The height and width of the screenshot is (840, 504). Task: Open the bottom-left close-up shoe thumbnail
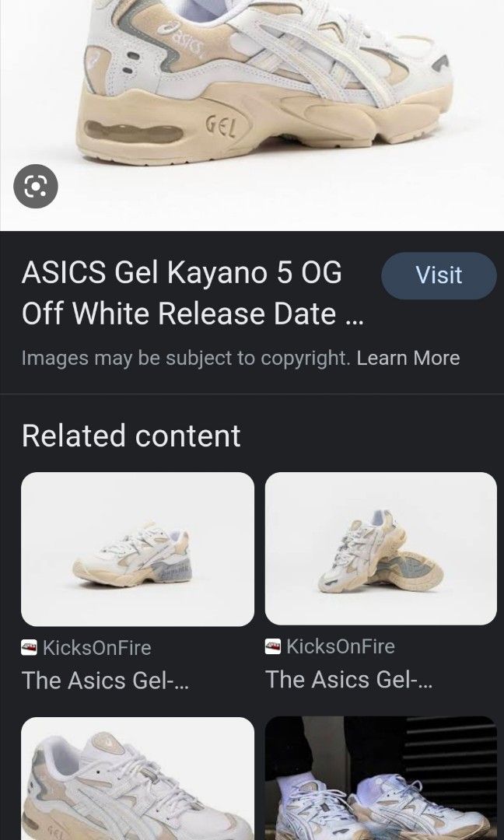click(137, 778)
